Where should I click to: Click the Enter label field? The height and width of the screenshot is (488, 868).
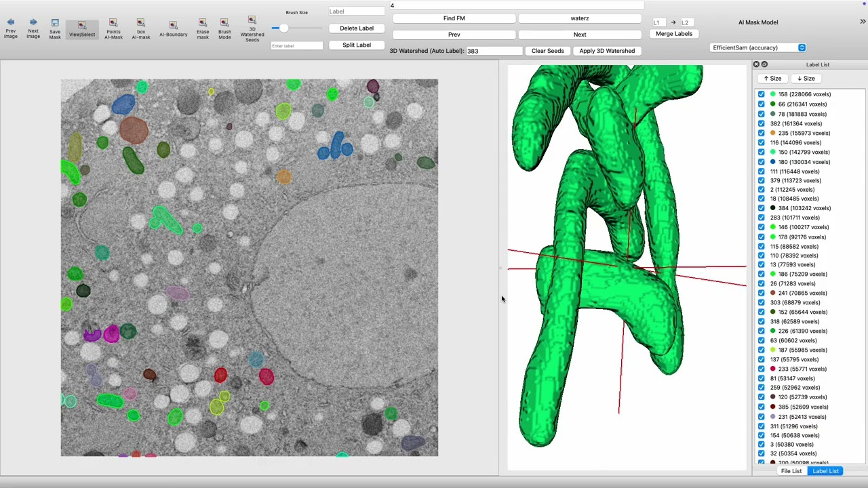coord(296,45)
